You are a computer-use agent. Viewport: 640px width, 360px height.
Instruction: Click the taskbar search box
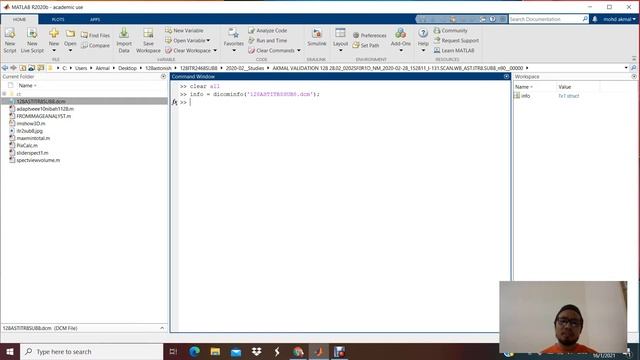(91, 351)
